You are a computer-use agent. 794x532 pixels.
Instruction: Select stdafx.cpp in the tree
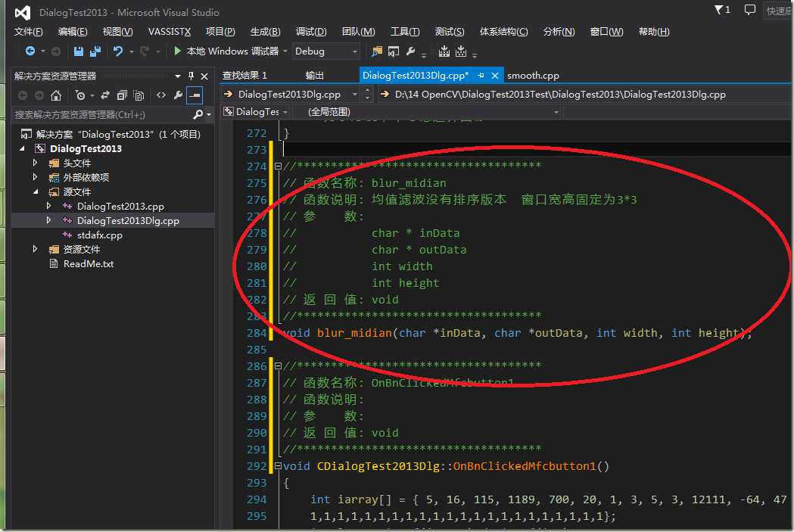[100, 235]
